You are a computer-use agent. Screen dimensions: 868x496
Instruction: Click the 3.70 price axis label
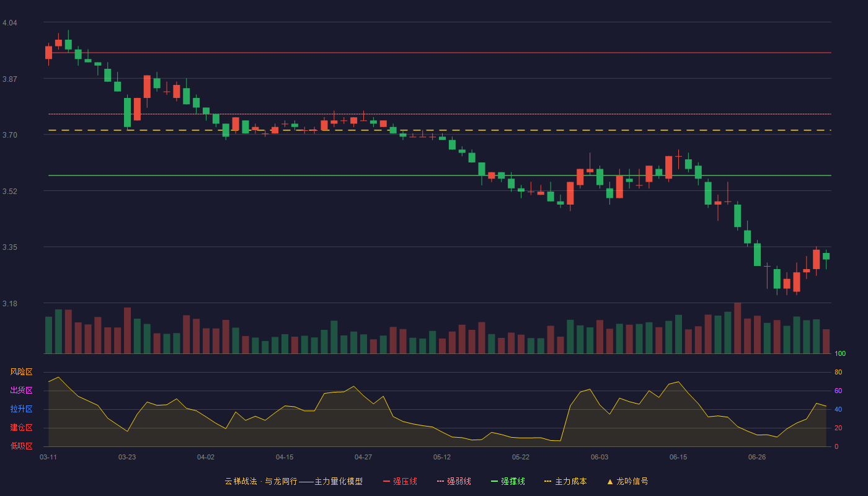tap(10, 135)
